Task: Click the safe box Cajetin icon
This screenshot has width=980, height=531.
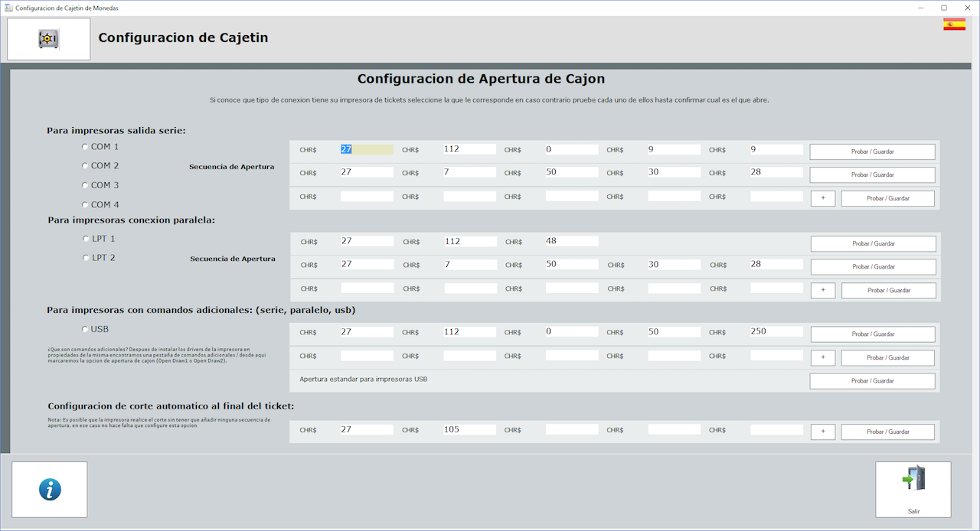Action: click(49, 39)
